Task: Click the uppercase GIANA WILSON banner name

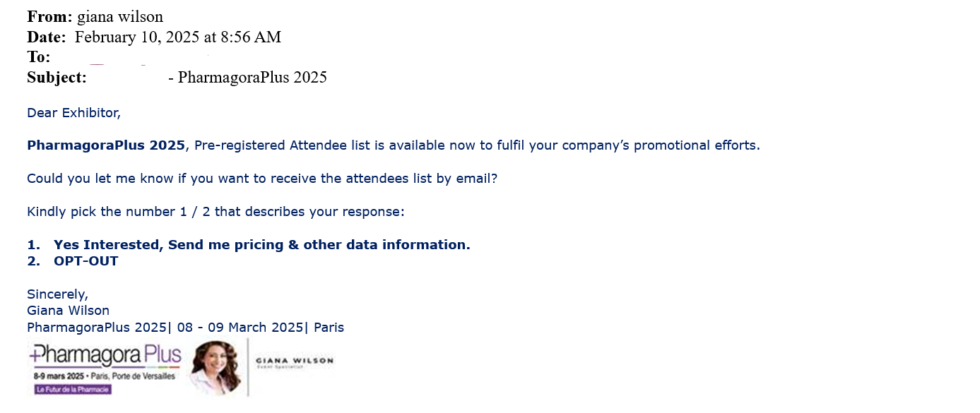Action: tap(295, 361)
